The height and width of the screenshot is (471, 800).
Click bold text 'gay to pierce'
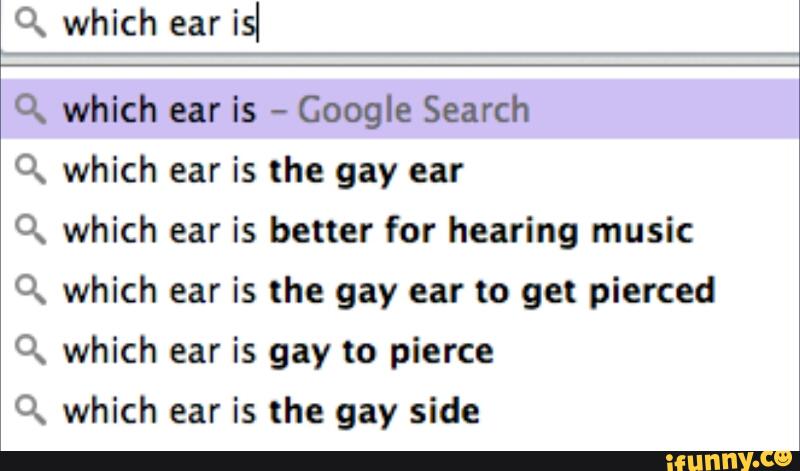coord(381,351)
